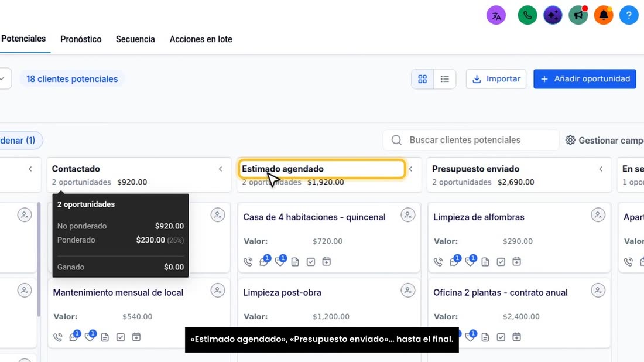This screenshot has width=644, height=362.
Task: Click the Contactado column title
Action: [76, 169]
